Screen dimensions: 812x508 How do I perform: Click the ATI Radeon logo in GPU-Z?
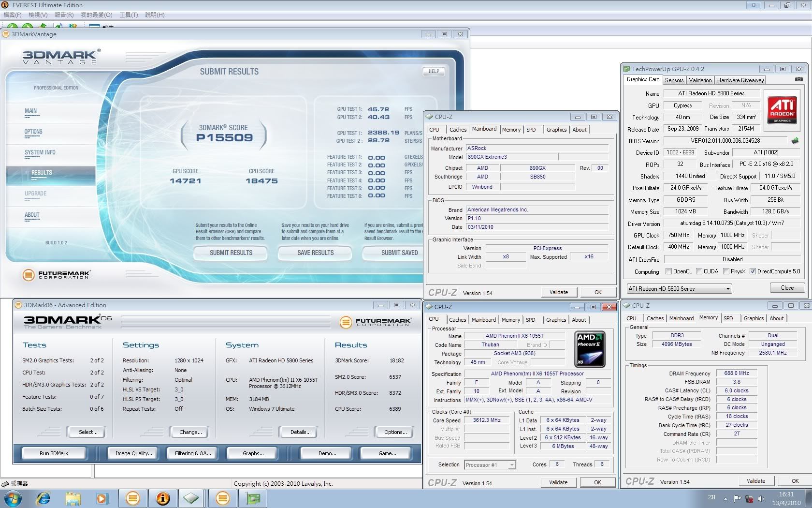pos(782,109)
